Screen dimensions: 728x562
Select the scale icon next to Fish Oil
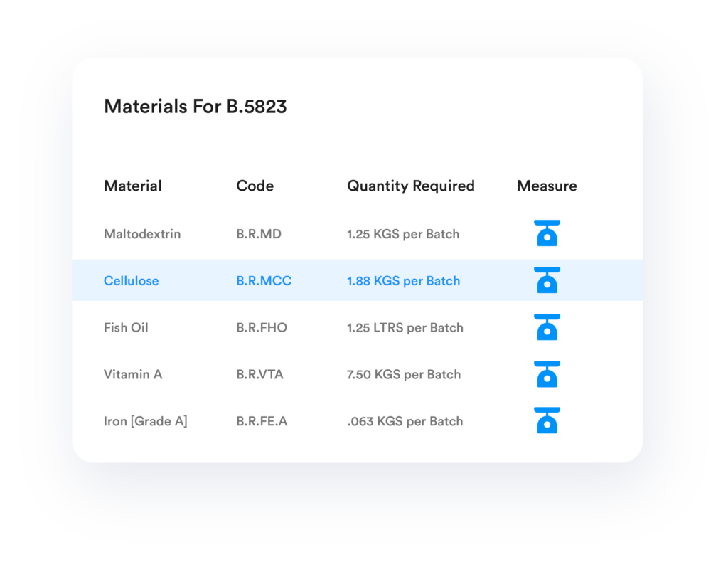tap(547, 327)
